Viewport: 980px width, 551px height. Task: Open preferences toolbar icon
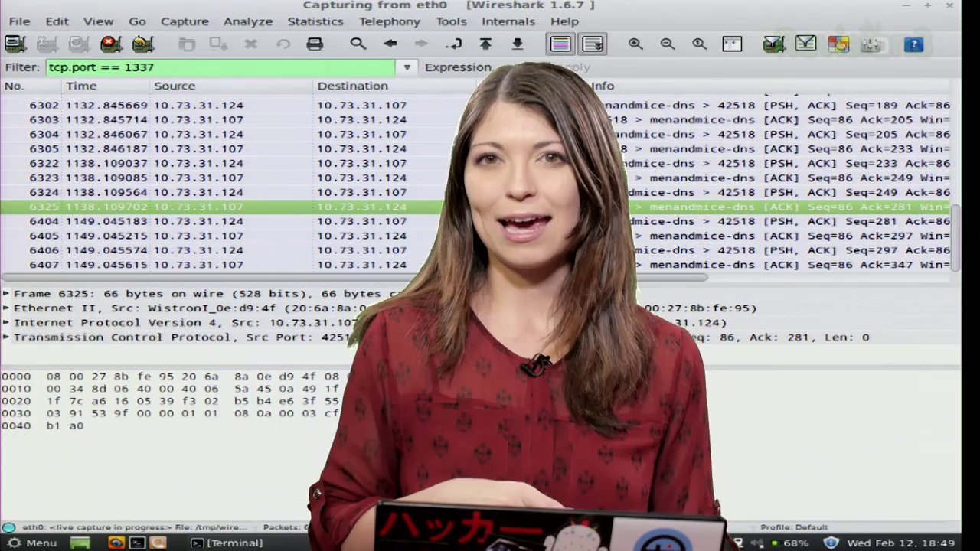coord(871,44)
